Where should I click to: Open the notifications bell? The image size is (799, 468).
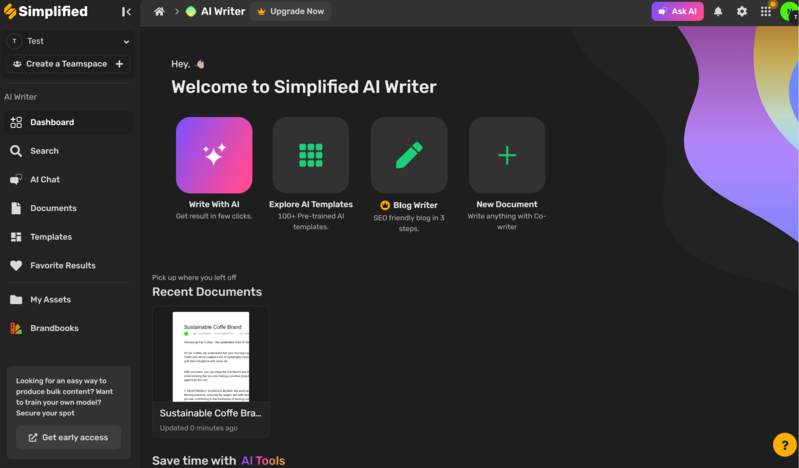click(717, 12)
